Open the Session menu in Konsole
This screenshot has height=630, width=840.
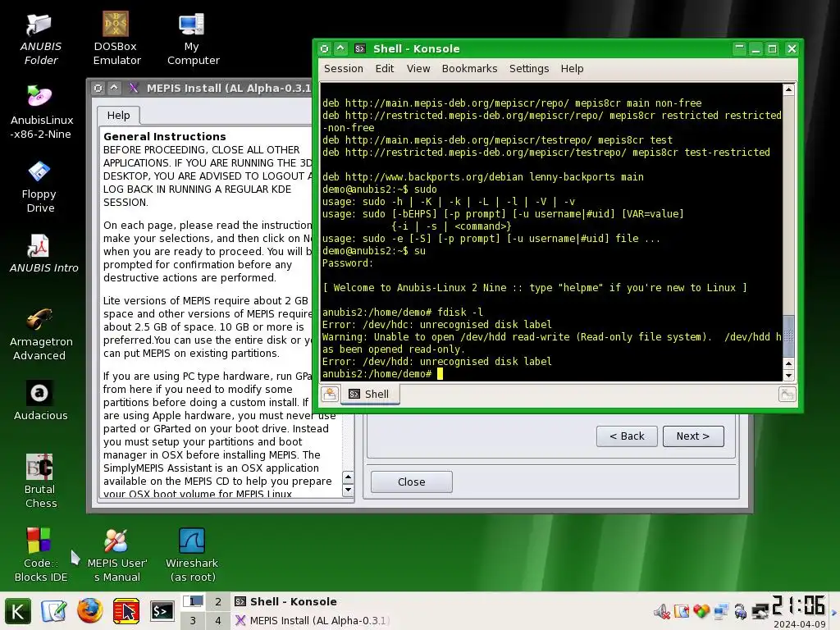(344, 69)
